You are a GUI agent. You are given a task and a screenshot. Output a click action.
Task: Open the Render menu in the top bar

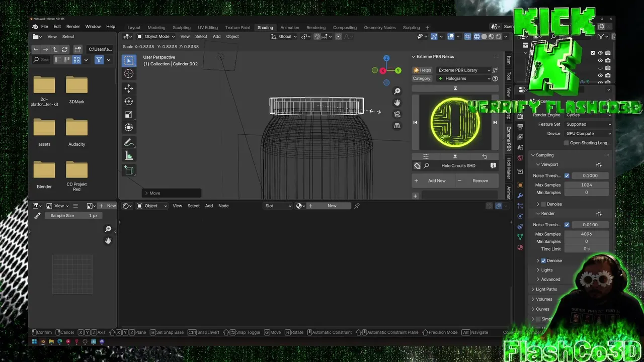[73, 27]
